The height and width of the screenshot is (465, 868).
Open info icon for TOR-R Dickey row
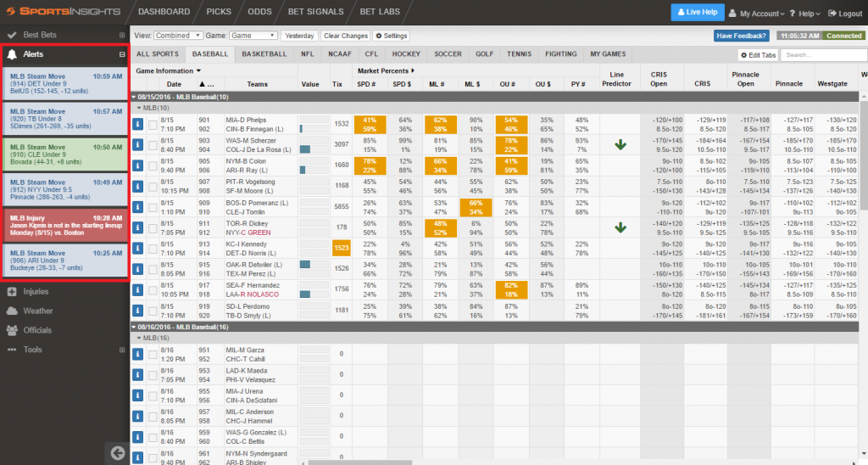(138, 227)
